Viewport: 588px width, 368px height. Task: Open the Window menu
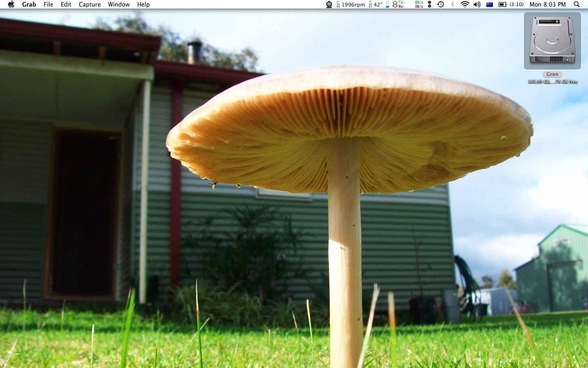click(119, 4)
